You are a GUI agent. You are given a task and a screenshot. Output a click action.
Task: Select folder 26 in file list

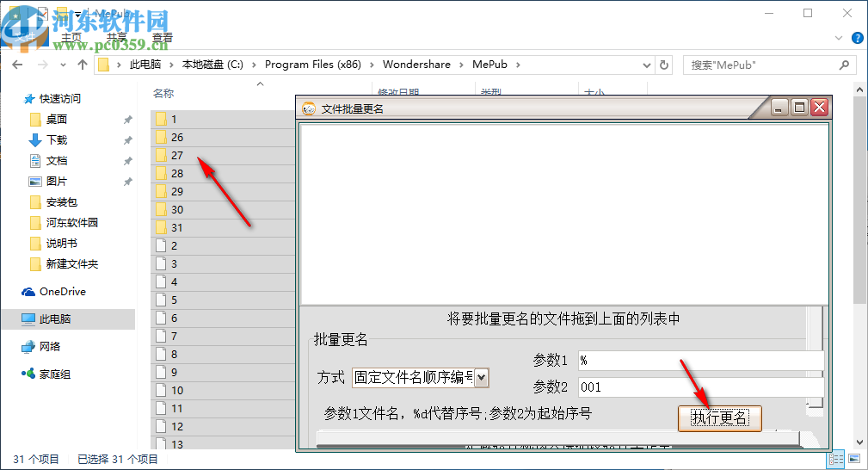point(223,138)
